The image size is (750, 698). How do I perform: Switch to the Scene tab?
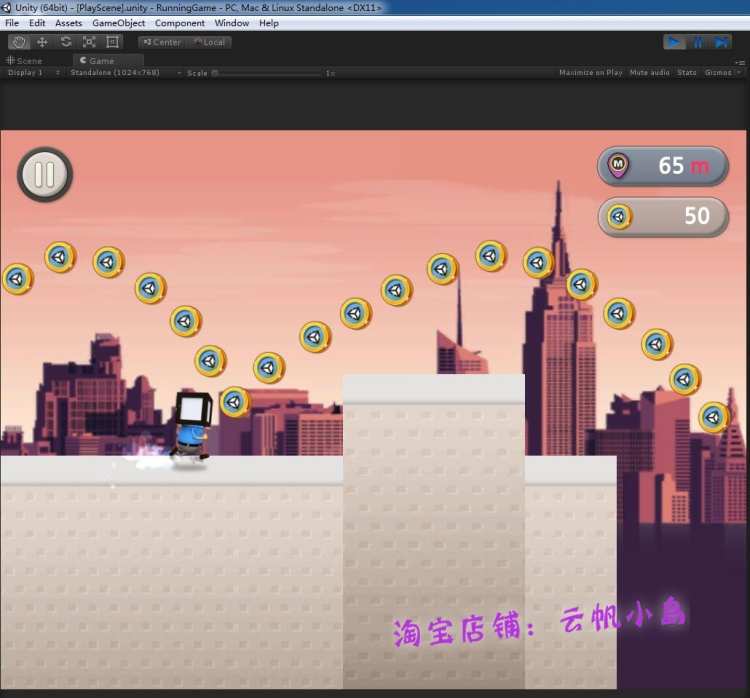tap(24, 61)
